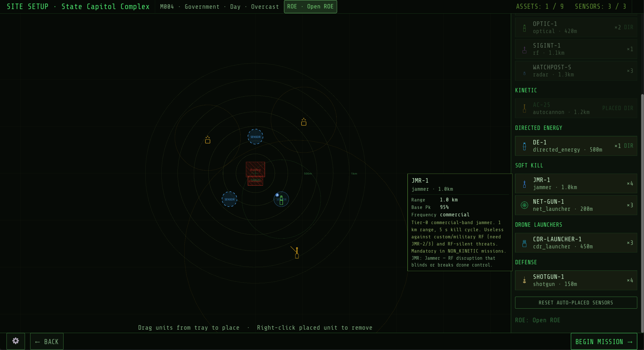Click RESET AUTO-PLACED SENSORS button
This screenshot has height=350, width=644.
(x=576, y=303)
